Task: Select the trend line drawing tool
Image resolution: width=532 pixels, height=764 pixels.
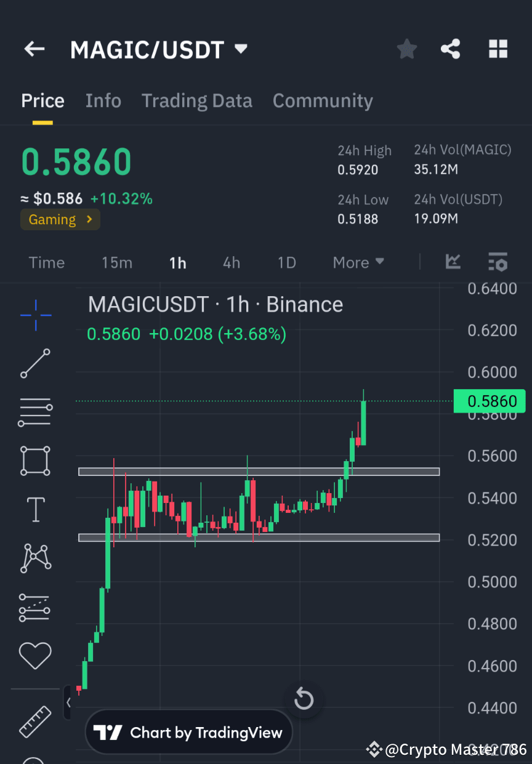Action: point(35,363)
